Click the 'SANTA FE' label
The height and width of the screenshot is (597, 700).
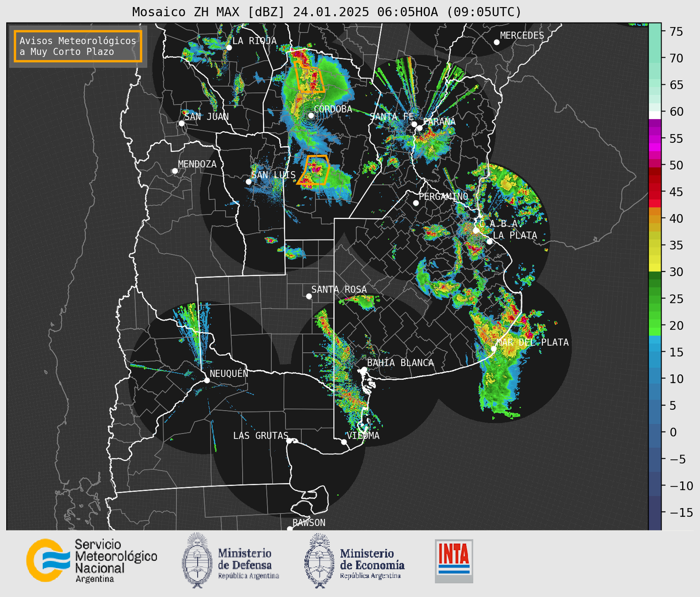tap(392, 117)
